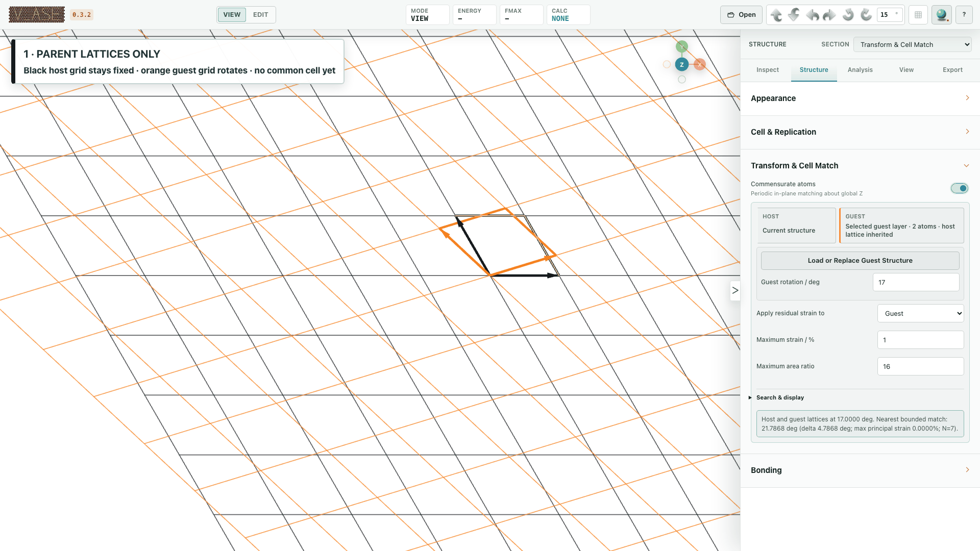Click the MODE status box

coord(428,15)
